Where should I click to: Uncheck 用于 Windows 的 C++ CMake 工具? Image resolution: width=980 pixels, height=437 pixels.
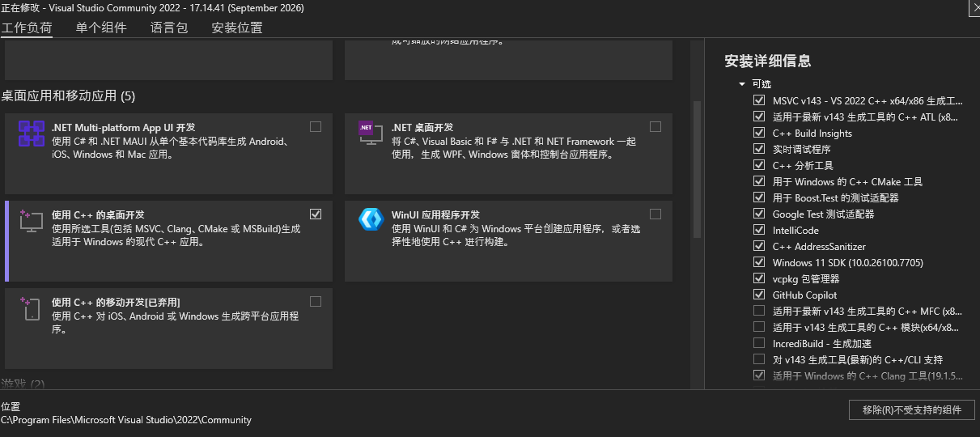point(759,181)
